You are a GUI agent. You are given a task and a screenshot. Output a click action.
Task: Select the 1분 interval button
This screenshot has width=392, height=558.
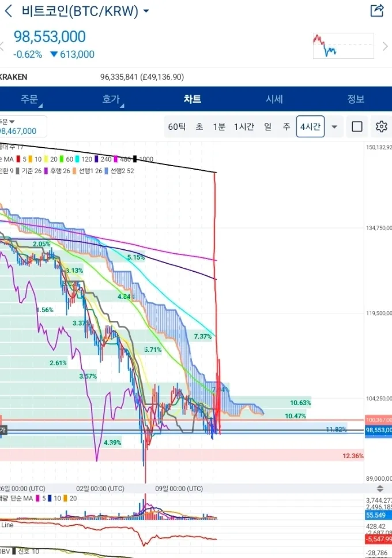click(x=219, y=126)
